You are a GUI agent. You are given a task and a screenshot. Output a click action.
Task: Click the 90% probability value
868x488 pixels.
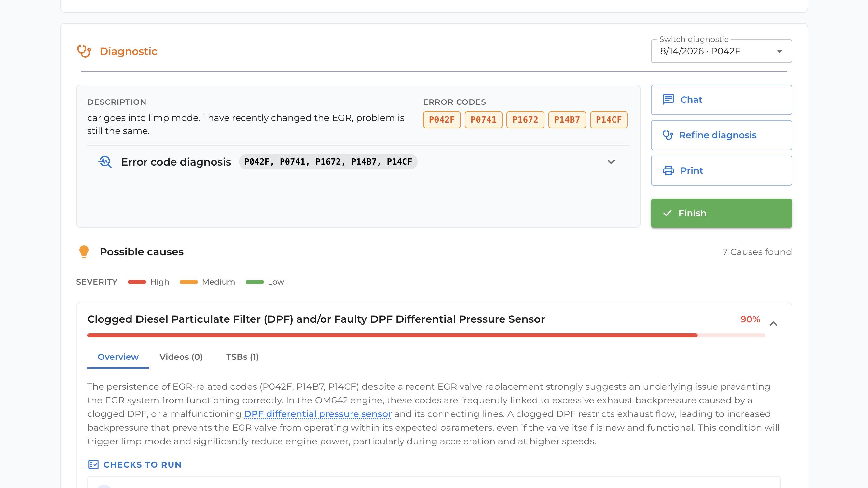pyautogui.click(x=750, y=319)
